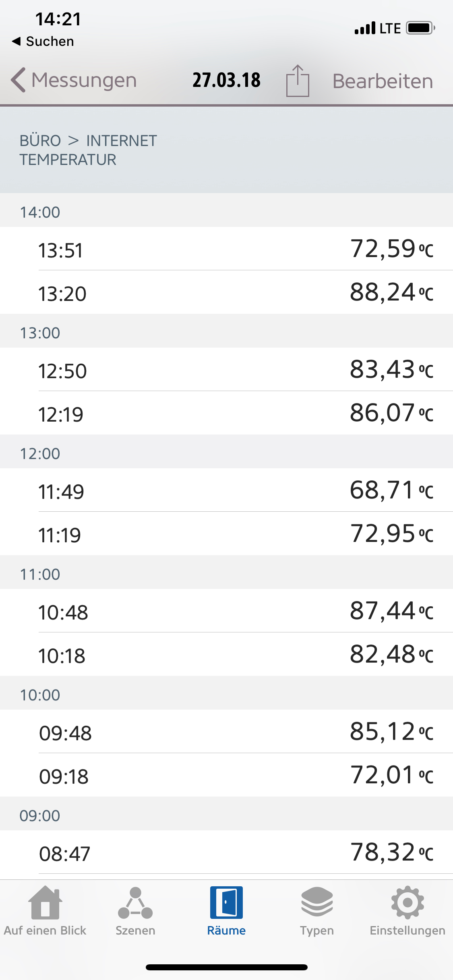Open the 12:19 reading of 86,07 °C

226,413
